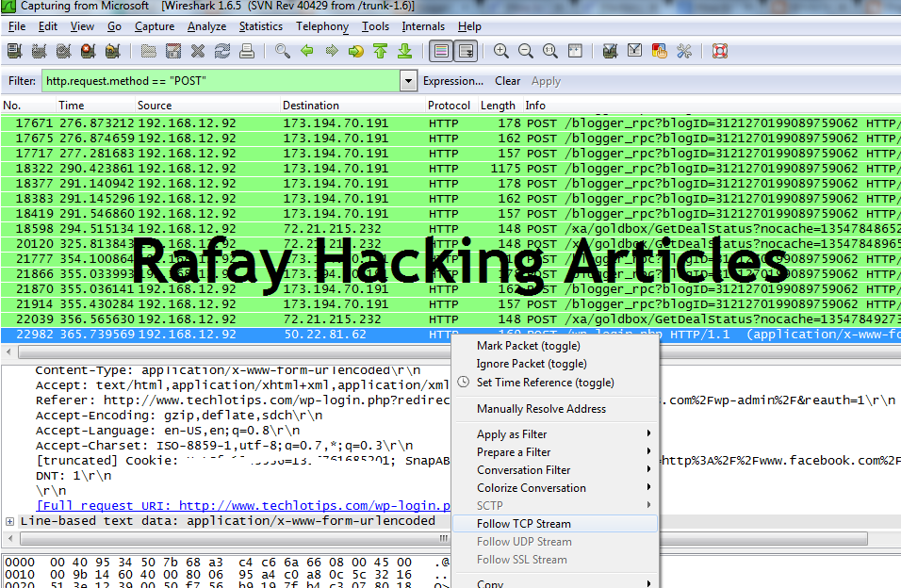This screenshot has width=901, height=588.
Task: Open coloring rules icon
Action: 660,51
